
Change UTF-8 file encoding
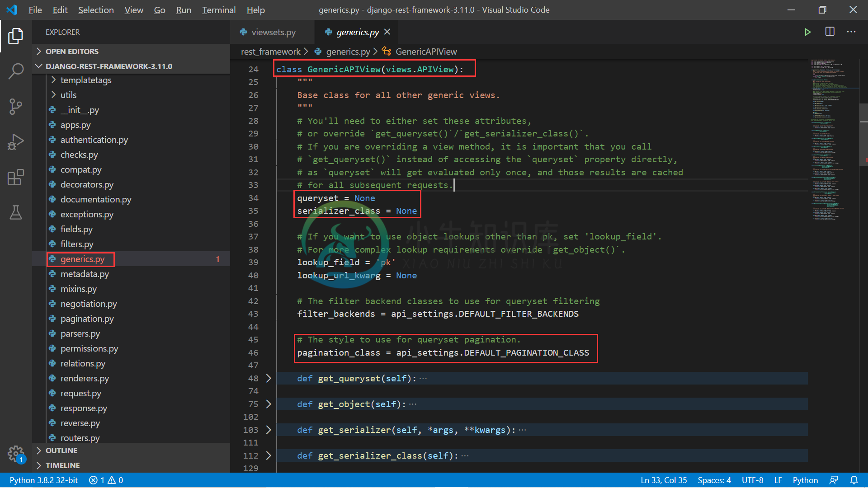click(x=752, y=480)
